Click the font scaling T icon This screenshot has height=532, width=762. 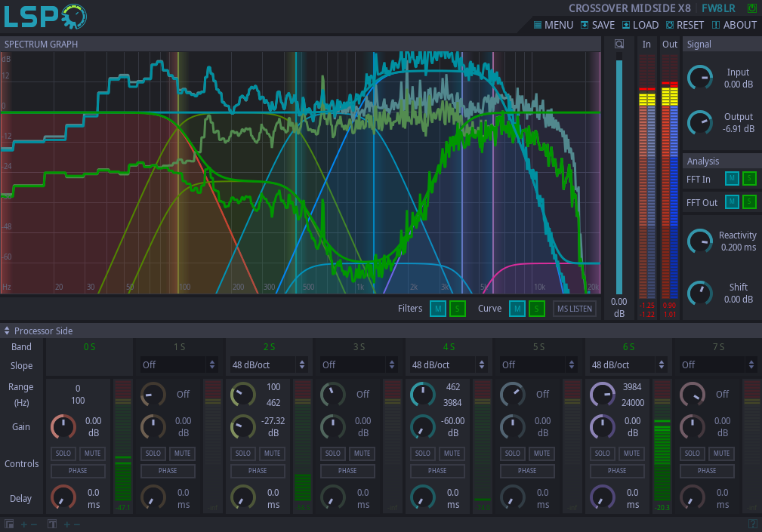click(52, 524)
